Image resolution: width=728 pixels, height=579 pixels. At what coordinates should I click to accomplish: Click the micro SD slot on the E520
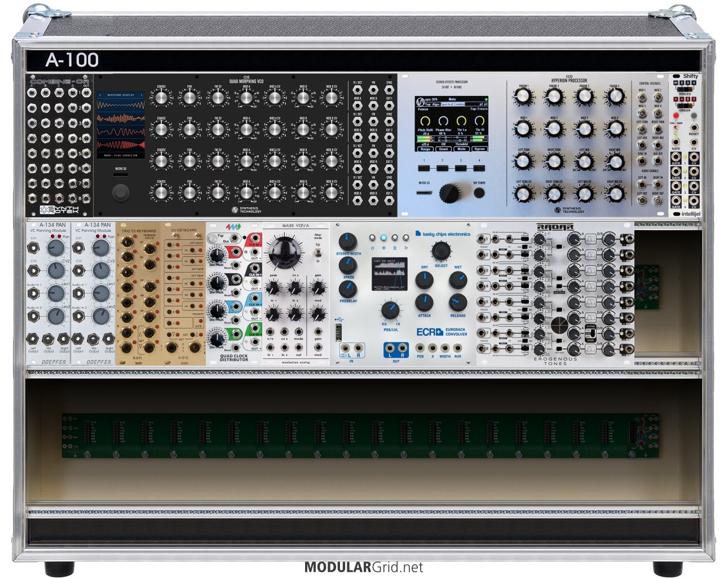[x=425, y=192]
